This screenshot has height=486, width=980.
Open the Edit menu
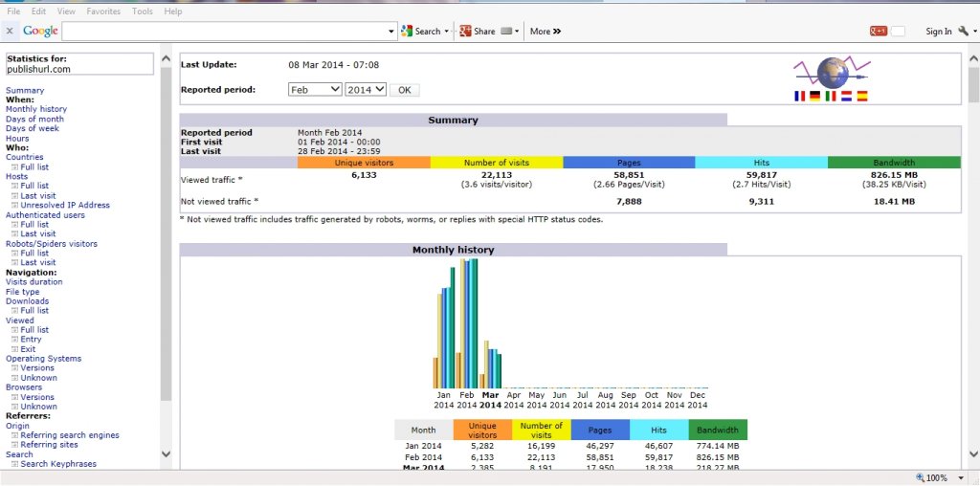[38, 11]
